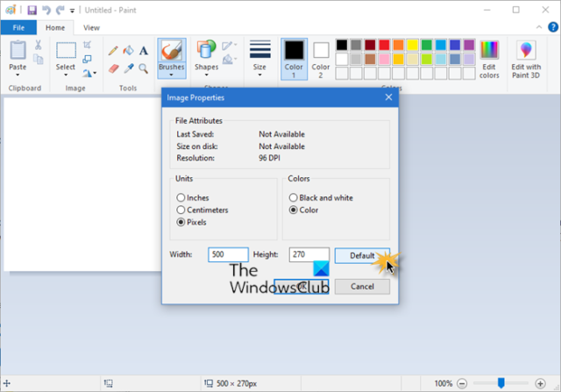
Task: Pick the green color swatch
Action: click(427, 45)
